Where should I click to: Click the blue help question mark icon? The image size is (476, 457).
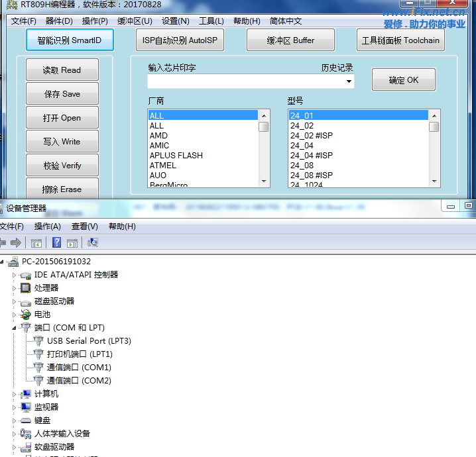(x=57, y=242)
